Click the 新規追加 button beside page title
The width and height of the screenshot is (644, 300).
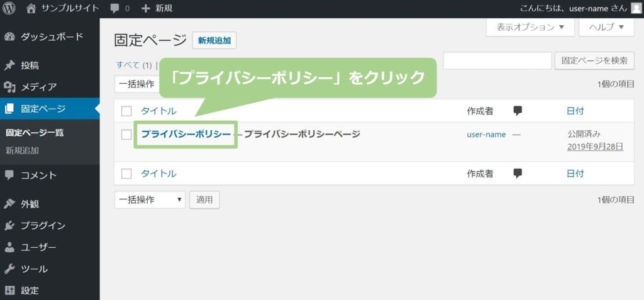[x=214, y=41]
